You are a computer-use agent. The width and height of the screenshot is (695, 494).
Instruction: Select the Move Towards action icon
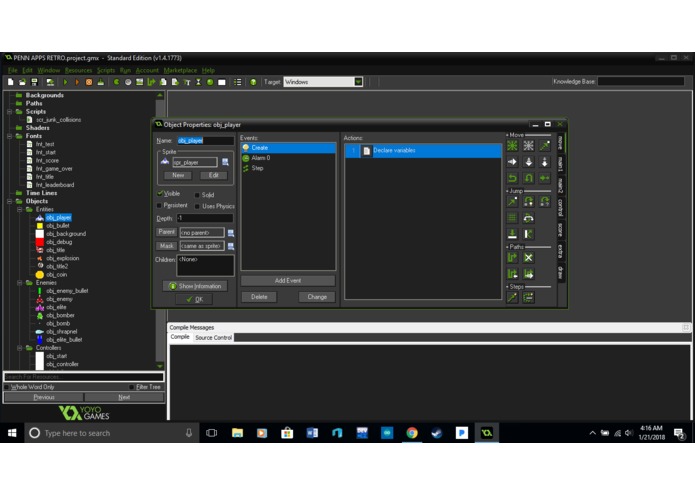click(545, 146)
